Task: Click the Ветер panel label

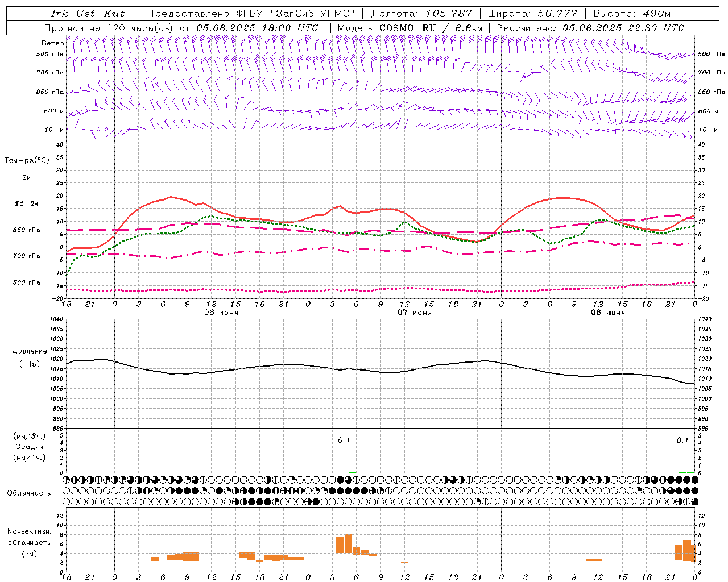Action: pyautogui.click(x=52, y=43)
